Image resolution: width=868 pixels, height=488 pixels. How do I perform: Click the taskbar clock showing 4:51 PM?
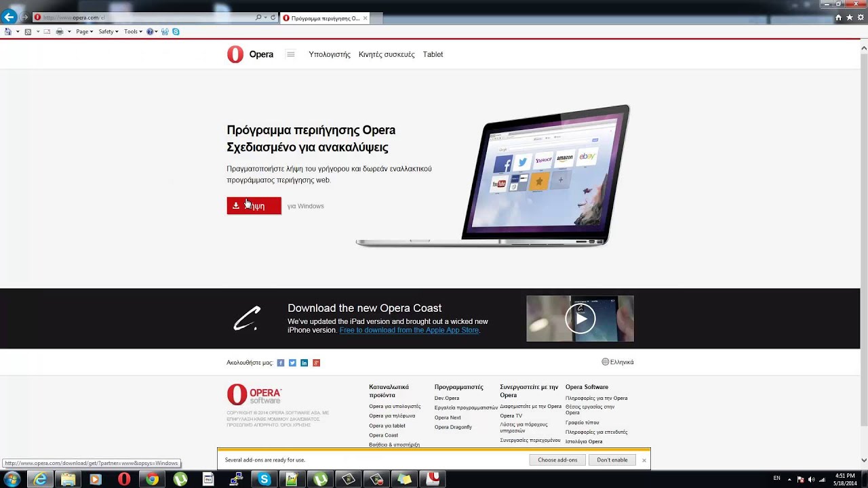(x=845, y=479)
